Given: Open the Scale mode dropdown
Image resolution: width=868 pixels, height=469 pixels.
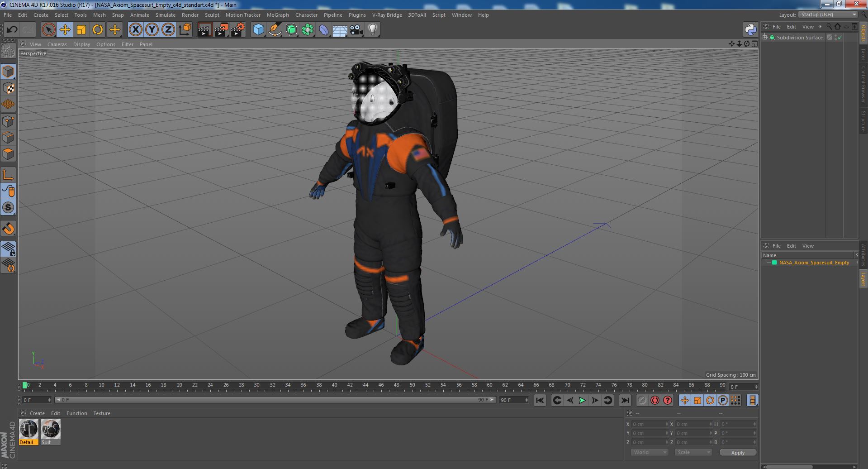Looking at the screenshot, I should 693,452.
